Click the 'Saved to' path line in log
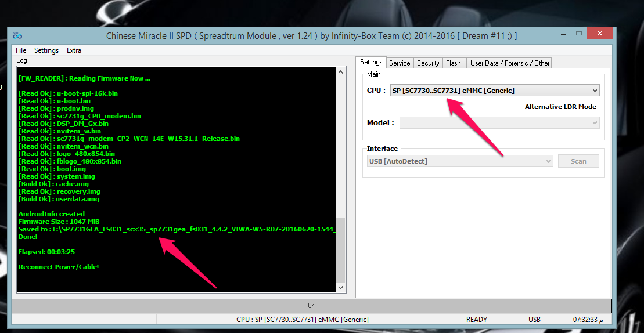This screenshot has width=644, height=333. pos(177,229)
